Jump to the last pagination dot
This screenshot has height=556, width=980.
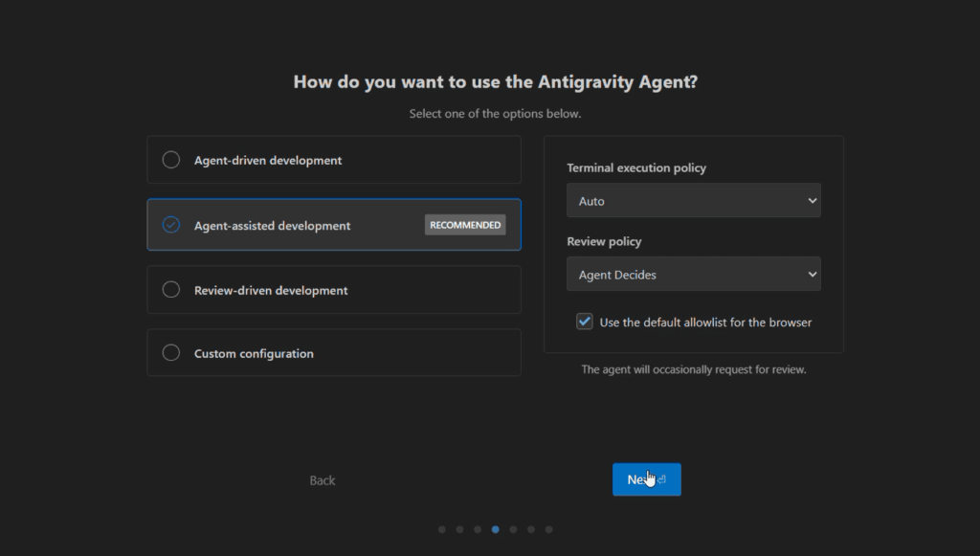(548, 529)
